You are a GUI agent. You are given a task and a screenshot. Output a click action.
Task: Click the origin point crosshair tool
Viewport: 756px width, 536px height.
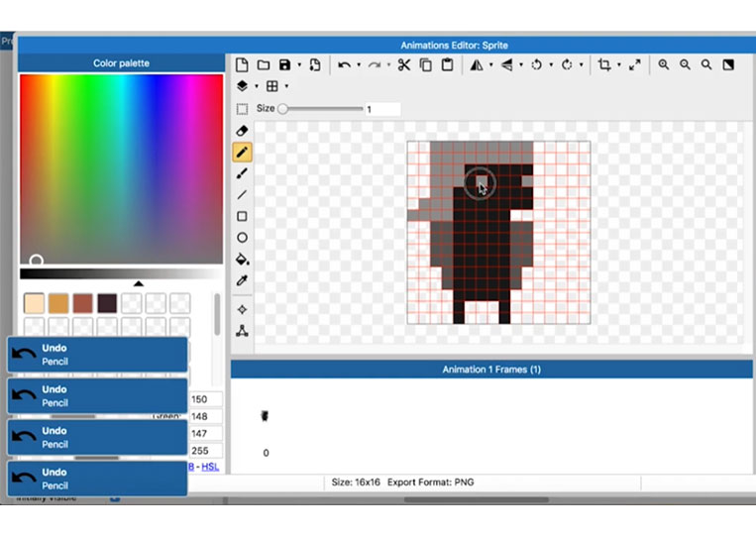tap(242, 309)
